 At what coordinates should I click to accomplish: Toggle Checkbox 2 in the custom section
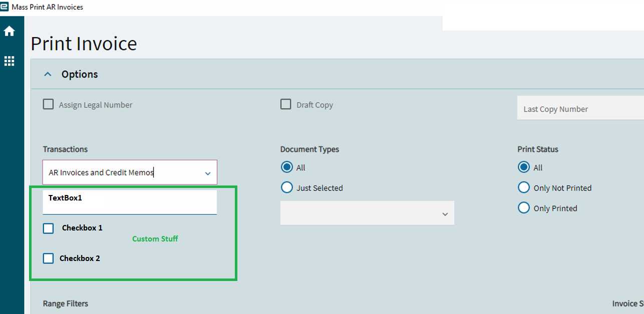coord(48,258)
